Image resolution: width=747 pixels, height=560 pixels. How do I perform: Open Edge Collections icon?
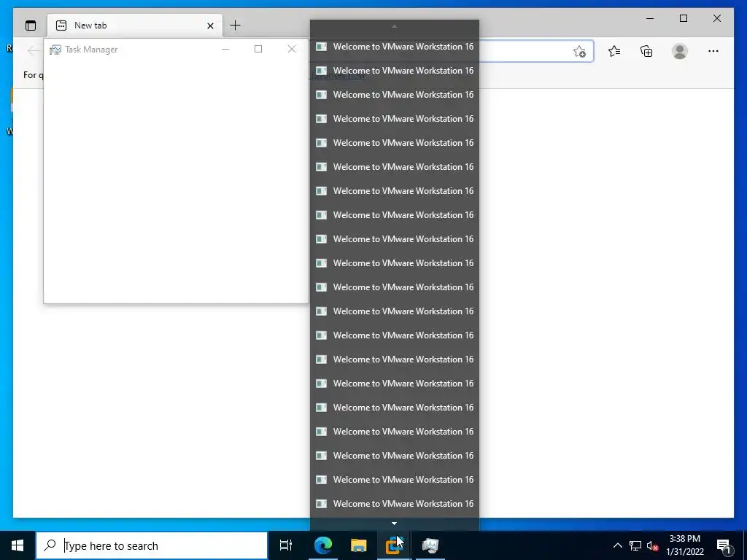(646, 51)
